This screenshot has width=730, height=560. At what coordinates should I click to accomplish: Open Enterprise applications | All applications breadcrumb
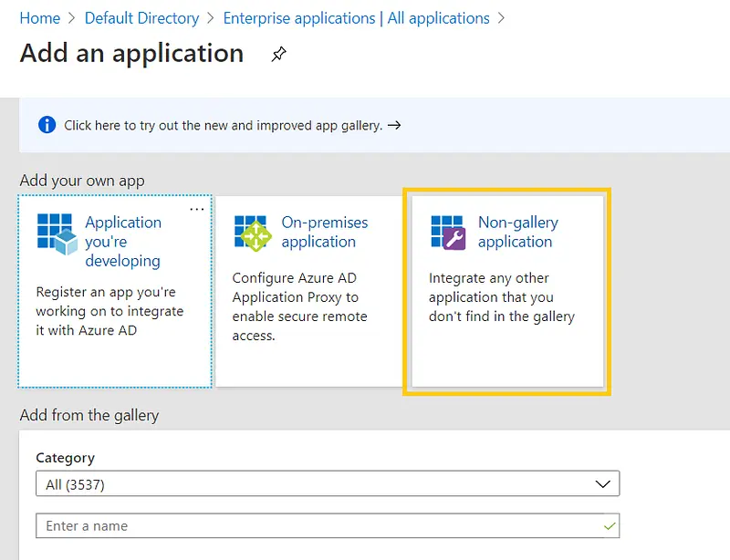tap(356, 18)
